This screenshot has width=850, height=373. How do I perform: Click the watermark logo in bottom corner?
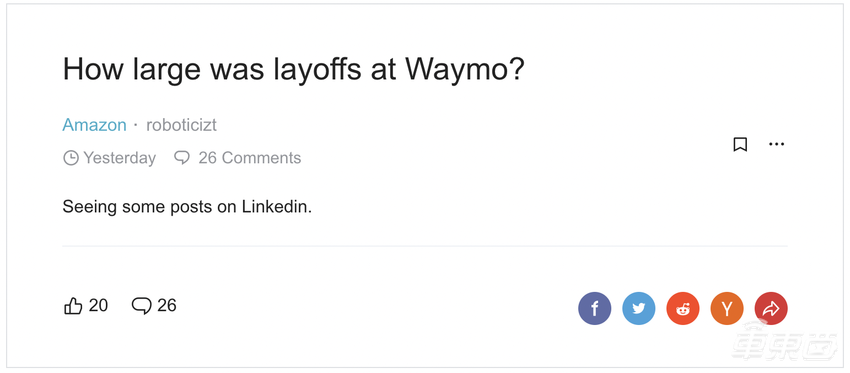coord(784,340)
